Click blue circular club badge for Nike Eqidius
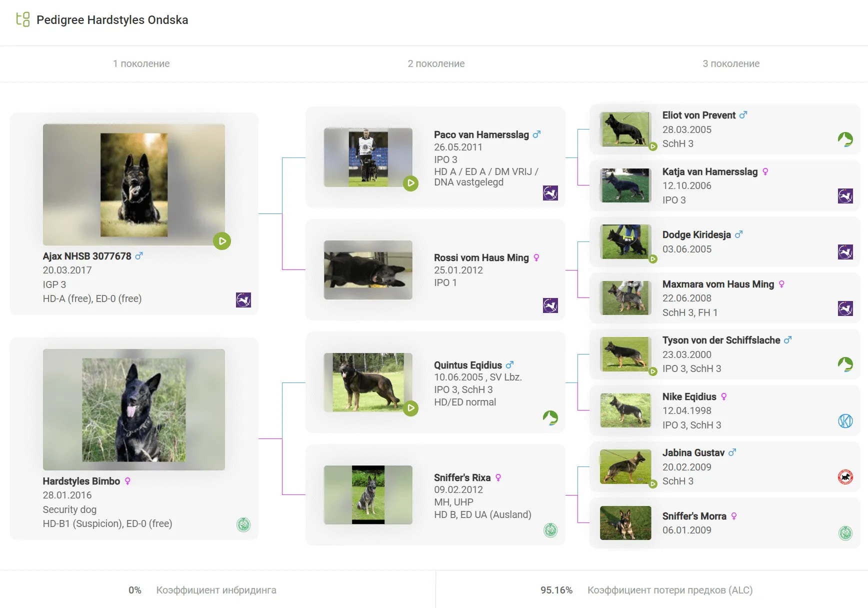The height and width of the screenshot is (608, 868). pos(845,421)
